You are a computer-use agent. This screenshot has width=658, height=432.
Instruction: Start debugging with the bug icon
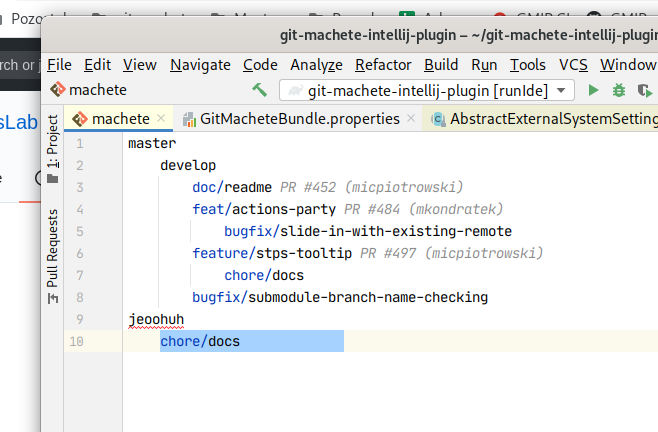(619, 90)
